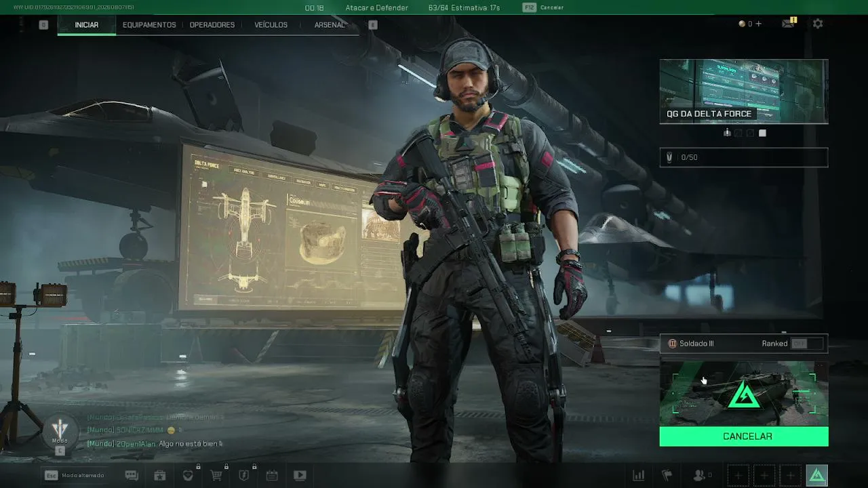Select the first banner page indicator
868x488 pixels.
[x=727, y=133]
